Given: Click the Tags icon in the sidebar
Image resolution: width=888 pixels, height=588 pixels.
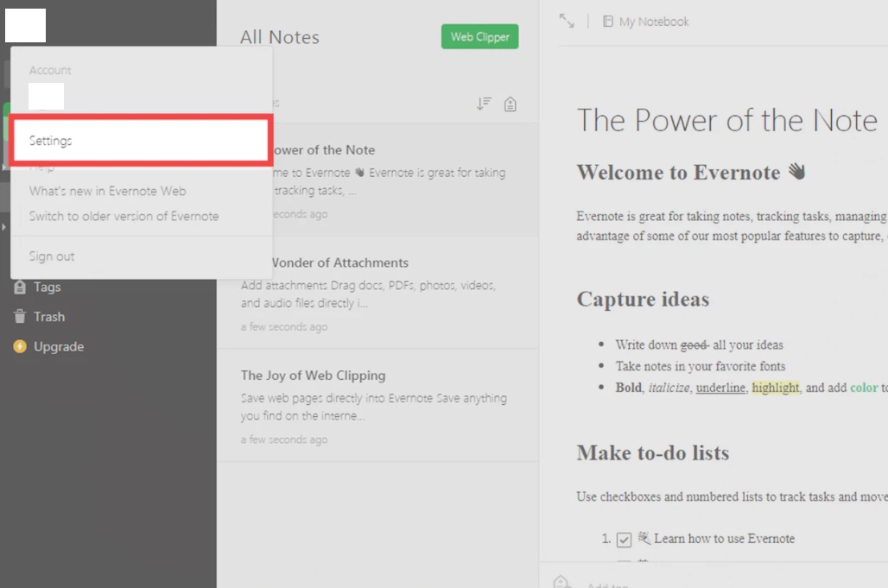Looking at the screenshot, I should [x=20, y=287].
